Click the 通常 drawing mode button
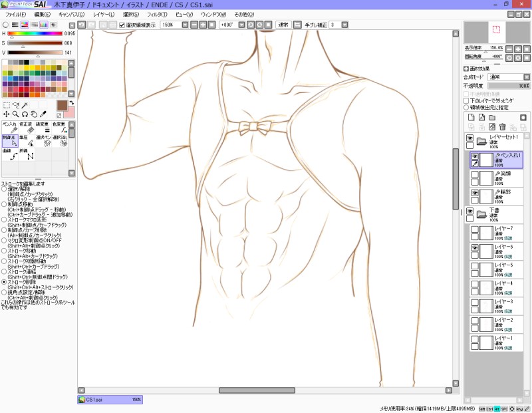532x413 pixels. [x=283, y=25]
